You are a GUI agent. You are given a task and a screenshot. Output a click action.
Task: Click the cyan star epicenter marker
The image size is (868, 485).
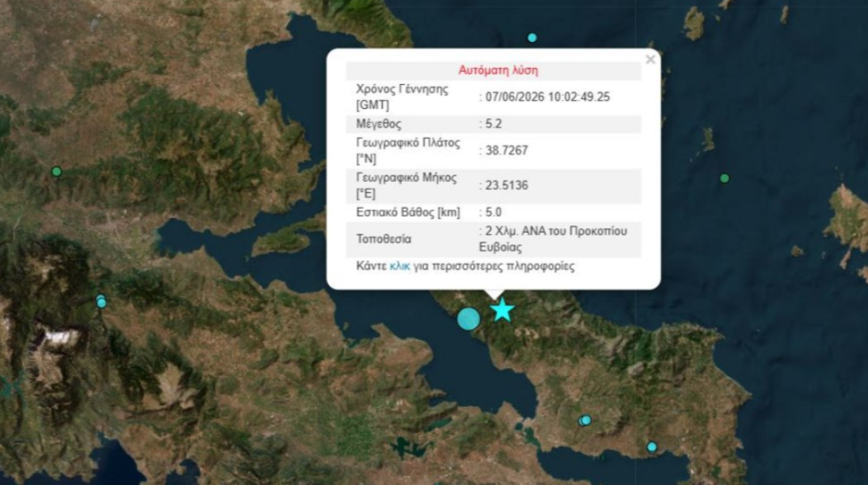click(x=502, y=310)
